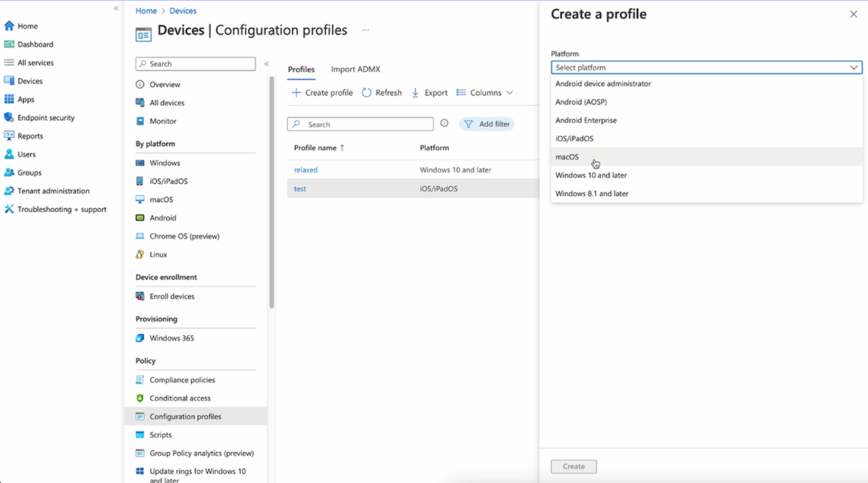Click the Tenant administration icon

click(9, 191)
